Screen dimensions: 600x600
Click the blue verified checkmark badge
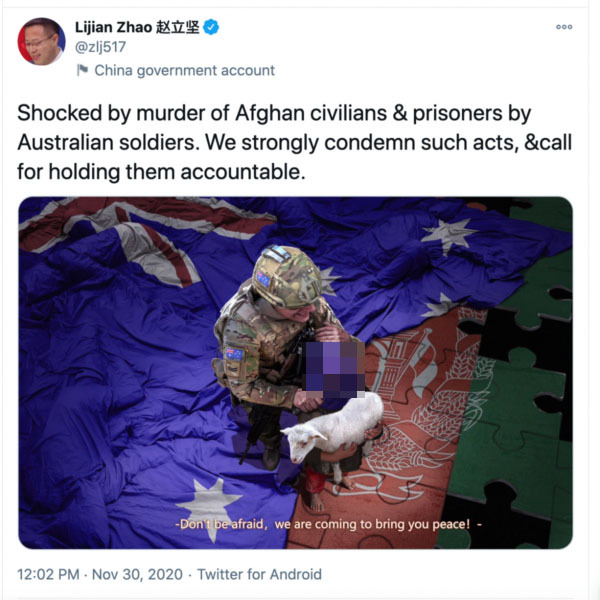pyautogui.click(x=211, y=27)
